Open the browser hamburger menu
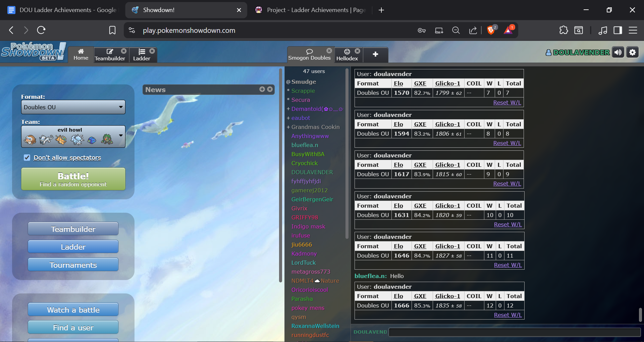This screenshot has height=342, width=644. 633,30
